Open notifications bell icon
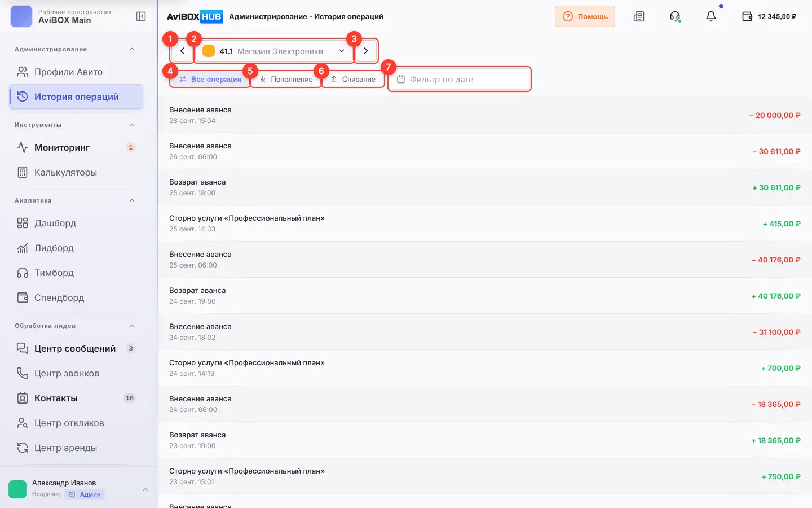 pos(711,16)
